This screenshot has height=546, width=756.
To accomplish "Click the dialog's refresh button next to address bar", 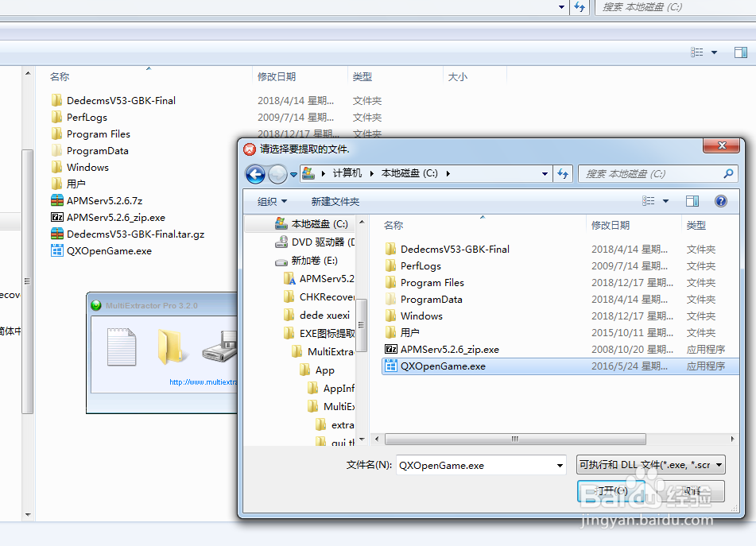I will (x=563, y=173).
